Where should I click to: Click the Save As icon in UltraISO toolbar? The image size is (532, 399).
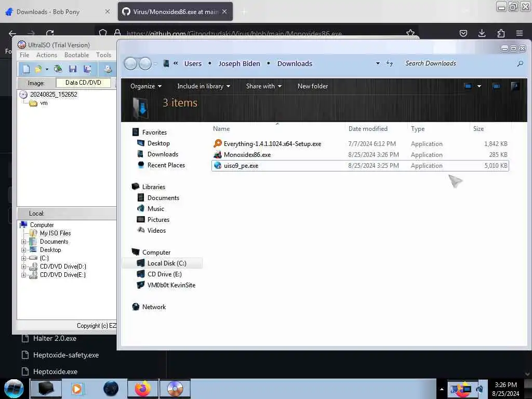coord(87,69)
